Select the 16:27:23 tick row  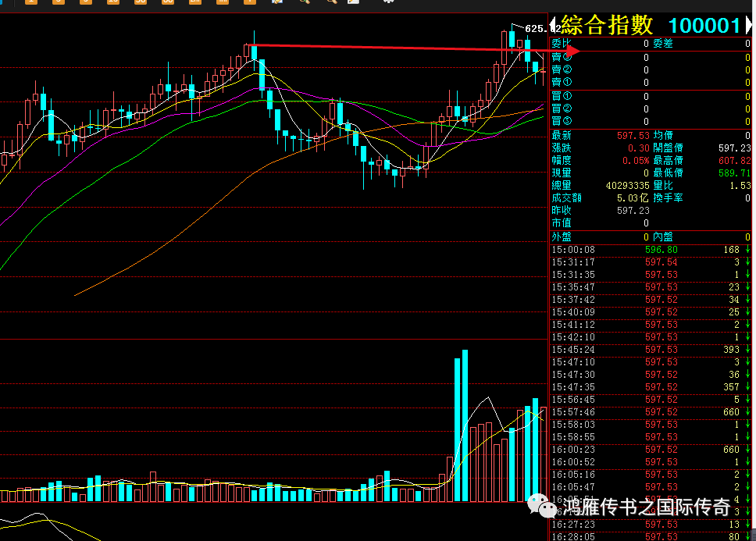tap(651, 524)
